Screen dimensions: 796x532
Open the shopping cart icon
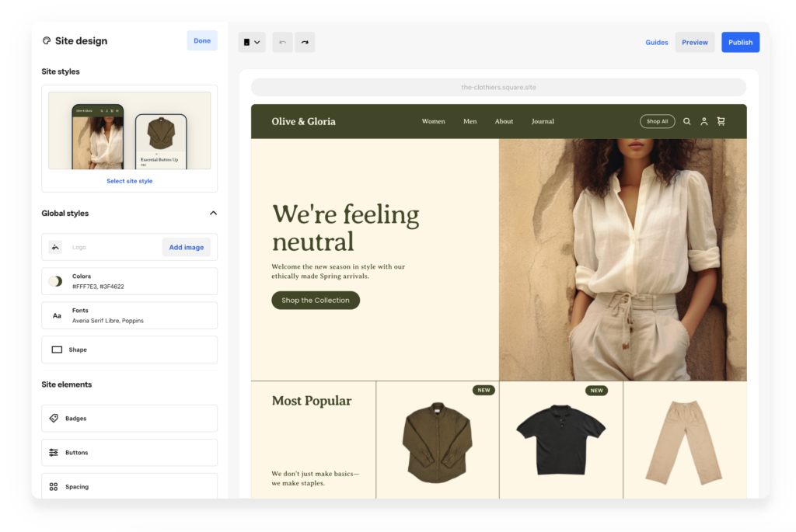point(721,121)
